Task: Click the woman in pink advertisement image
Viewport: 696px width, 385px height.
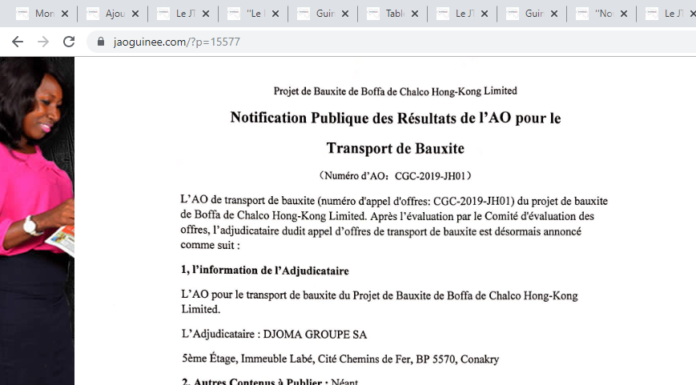Action: point(37,221)
